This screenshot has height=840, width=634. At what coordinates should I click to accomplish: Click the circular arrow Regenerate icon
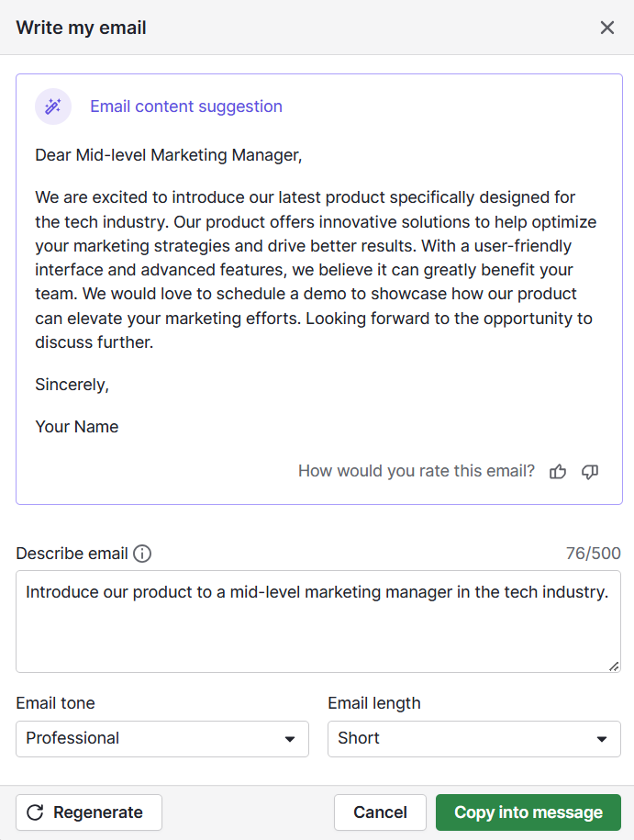coord(36,812)
